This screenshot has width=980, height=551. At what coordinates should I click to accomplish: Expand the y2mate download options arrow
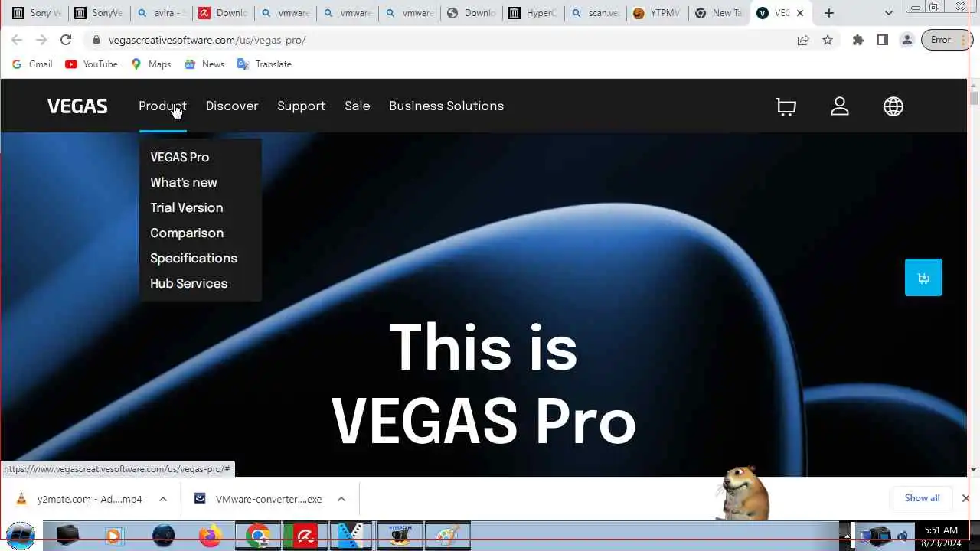162,499
